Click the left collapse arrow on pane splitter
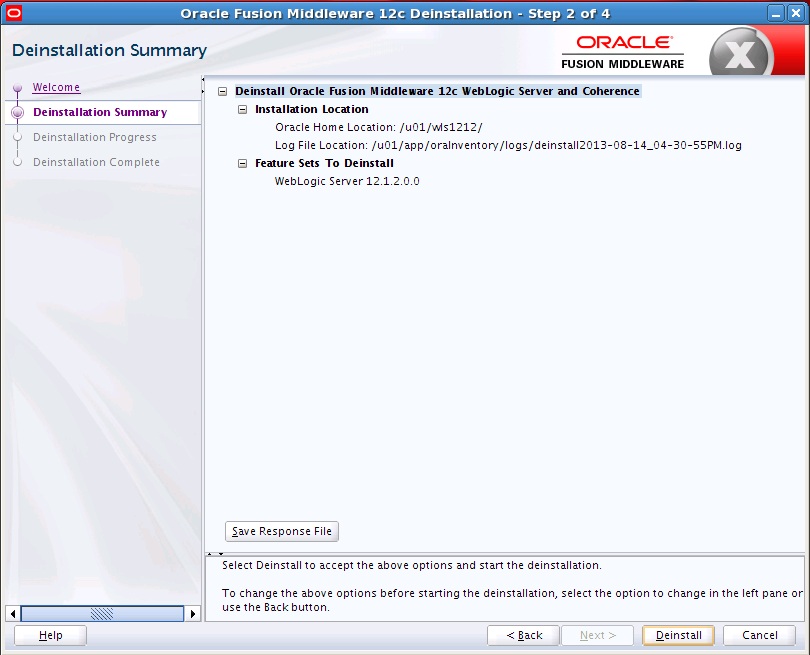This screenshot has height=655, width=810. click(203, 80)
